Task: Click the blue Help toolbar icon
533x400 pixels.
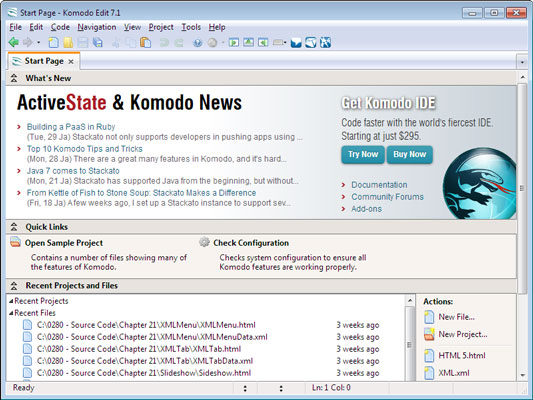Action: [197, 43]
